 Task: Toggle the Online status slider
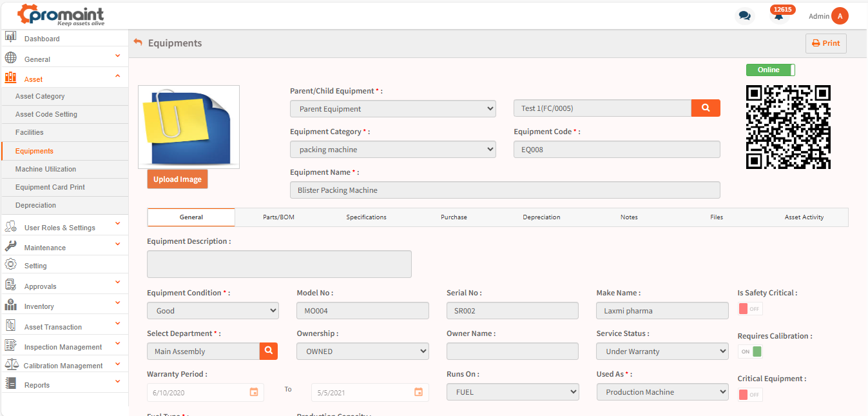770,70
